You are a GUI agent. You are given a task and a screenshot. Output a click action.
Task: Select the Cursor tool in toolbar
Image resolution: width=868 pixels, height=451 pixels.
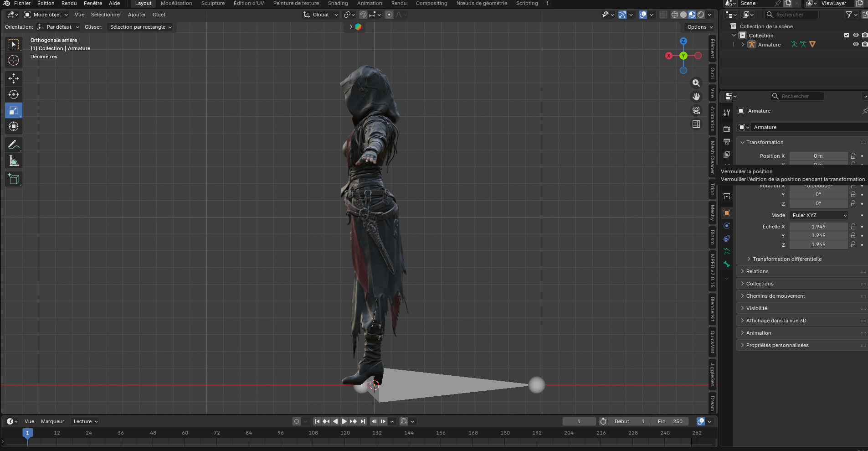tap(14, 60)
